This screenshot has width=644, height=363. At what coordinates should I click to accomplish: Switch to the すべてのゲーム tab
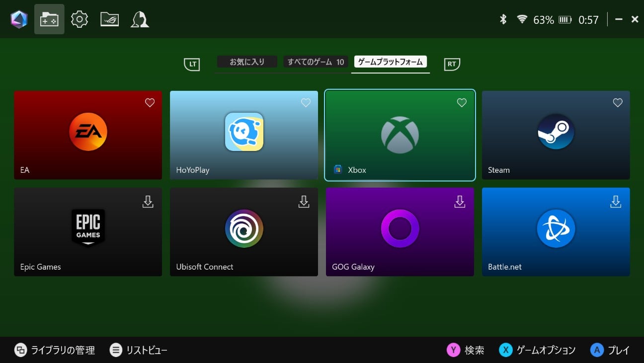(316, 62)
